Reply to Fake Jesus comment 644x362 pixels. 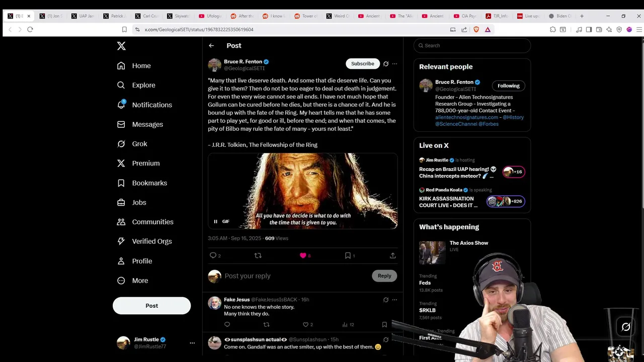(x=227, y=324)
